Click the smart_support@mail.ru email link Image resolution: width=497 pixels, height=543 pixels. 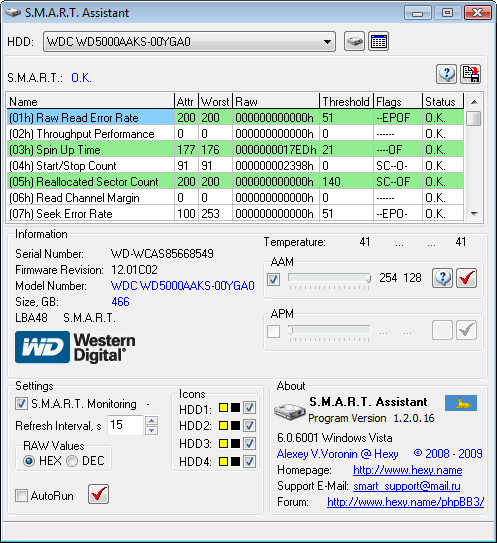[x=407, y=486]
